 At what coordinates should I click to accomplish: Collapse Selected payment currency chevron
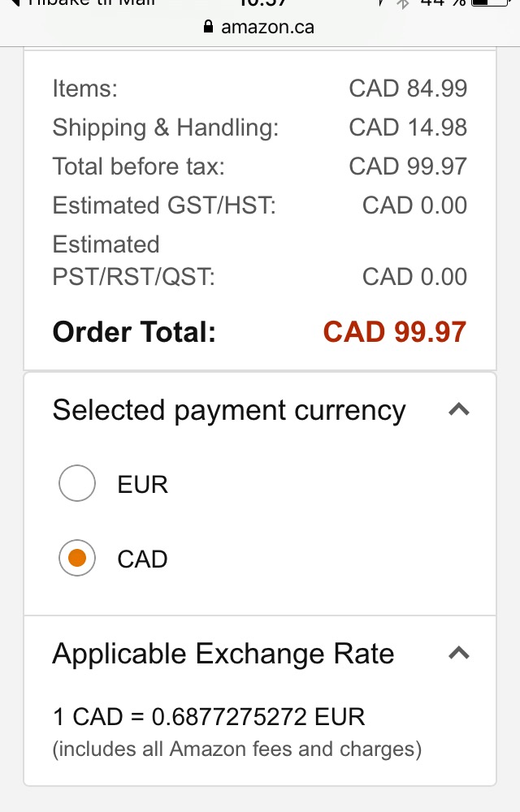pos(459,410)
